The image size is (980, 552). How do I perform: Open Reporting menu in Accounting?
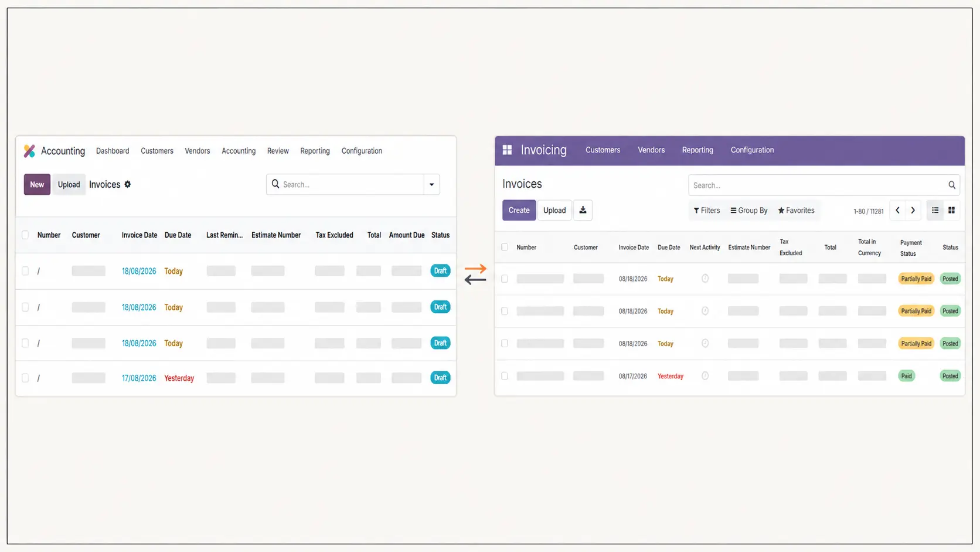pyautogui.click(x=315, y=151)
